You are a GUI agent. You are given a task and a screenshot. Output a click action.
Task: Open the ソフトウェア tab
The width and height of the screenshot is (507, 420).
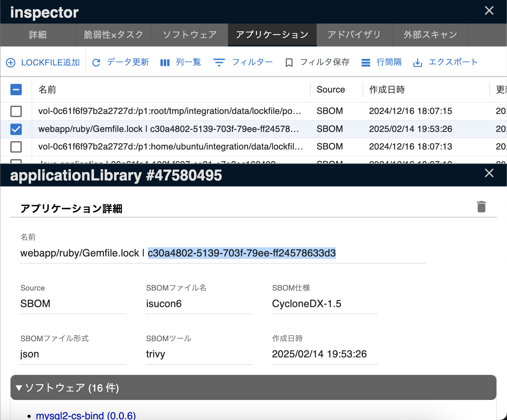tap(190, 35)
